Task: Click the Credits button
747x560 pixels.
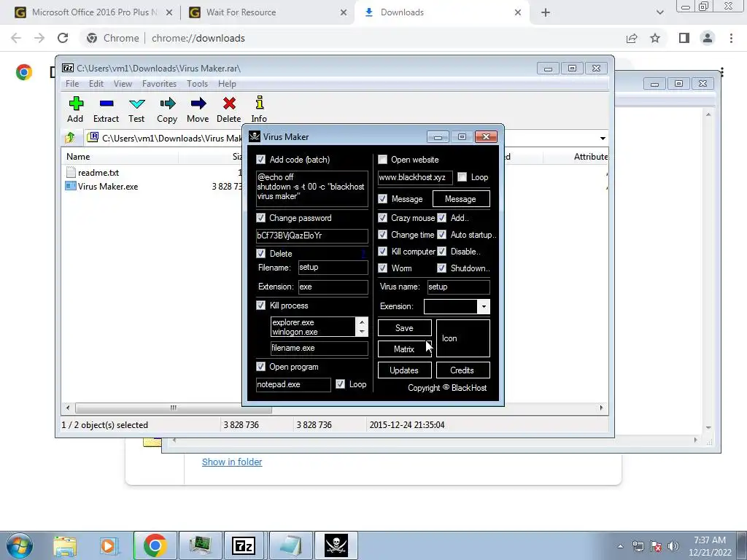Action: pos(462,370)
